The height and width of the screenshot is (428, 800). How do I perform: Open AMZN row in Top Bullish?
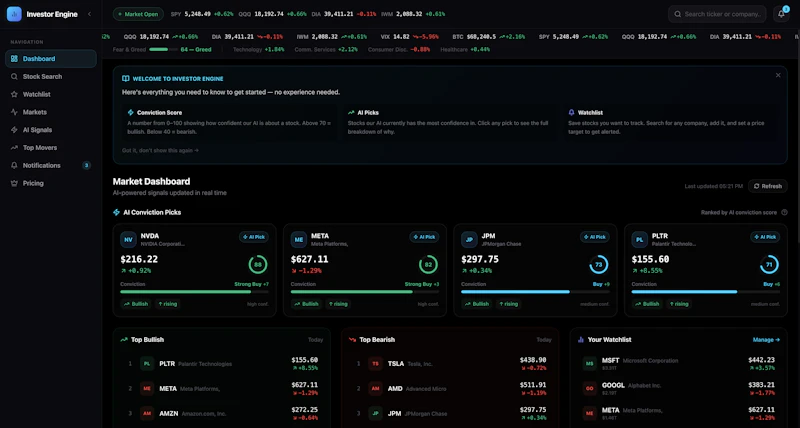pyautogui.click(x=221, y=414)
